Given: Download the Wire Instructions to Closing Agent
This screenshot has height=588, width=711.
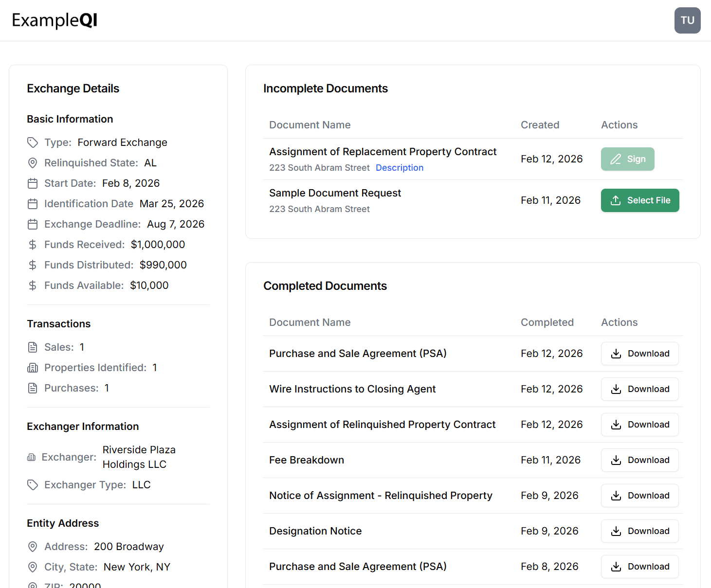Looking at the screenshot, I should 639,389.
